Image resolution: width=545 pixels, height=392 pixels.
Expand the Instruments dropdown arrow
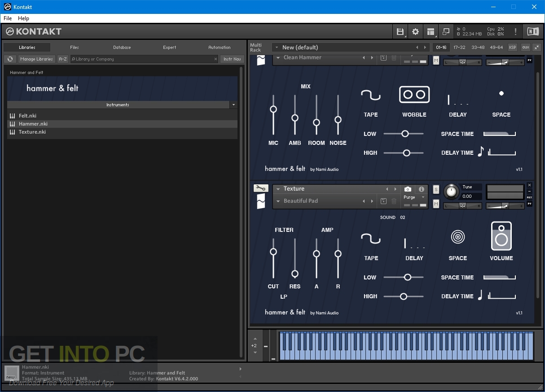[x=233, y=105]
